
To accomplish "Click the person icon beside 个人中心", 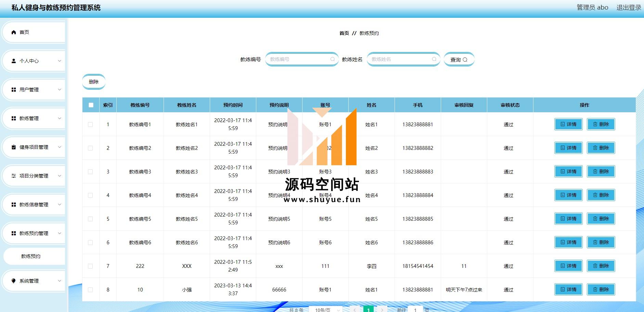I will (14, 61).
